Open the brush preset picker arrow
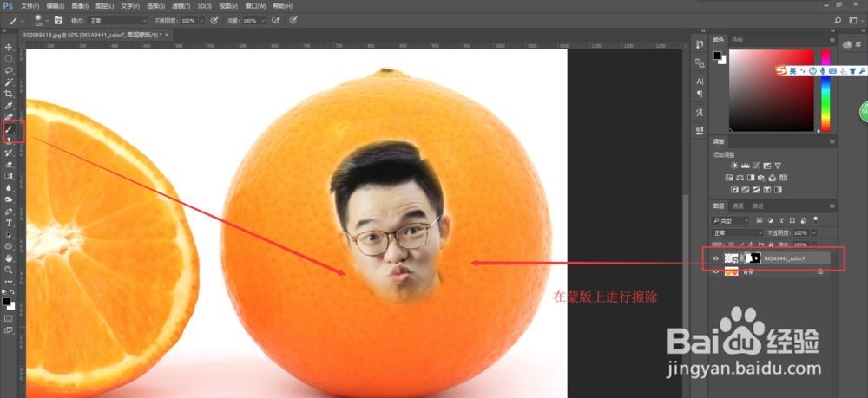 (48, 21)
